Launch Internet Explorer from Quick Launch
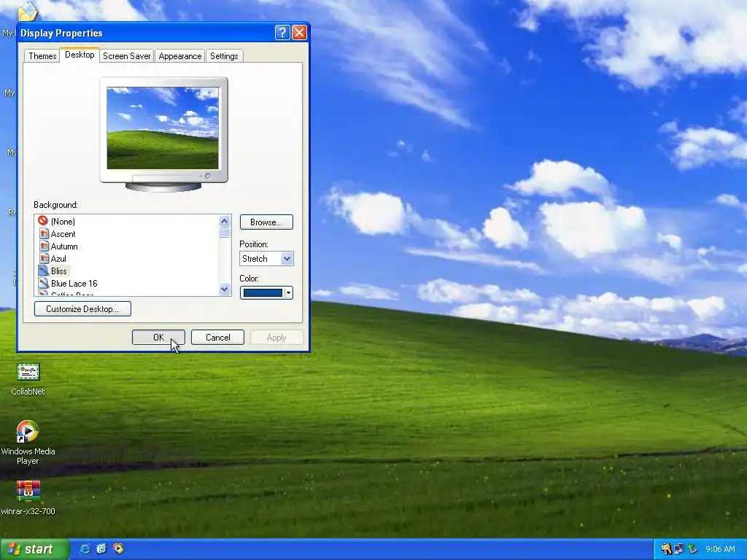 pos(85,549)
